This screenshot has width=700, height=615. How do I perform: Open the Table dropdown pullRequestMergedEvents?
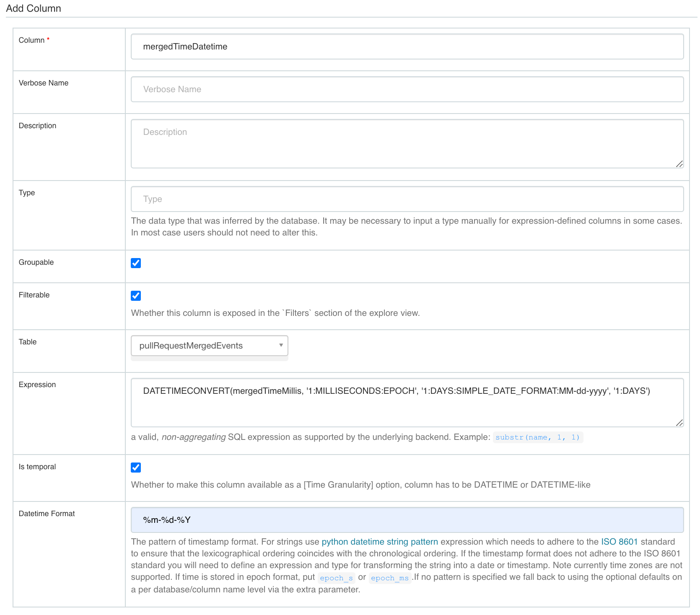pos(209,346)
